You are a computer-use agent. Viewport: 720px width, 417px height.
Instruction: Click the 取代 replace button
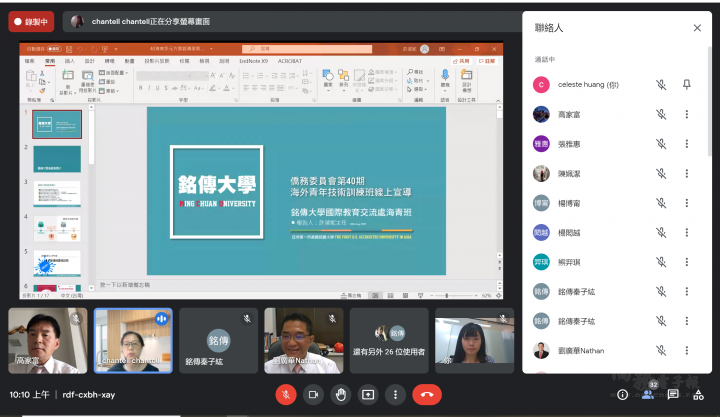coord(418,81)
